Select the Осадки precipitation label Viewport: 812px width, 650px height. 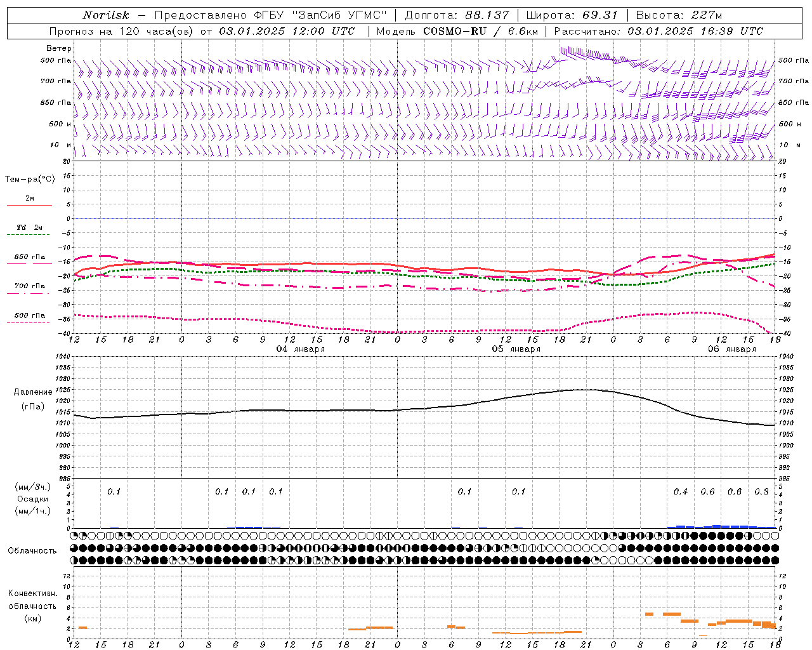point(33,499)
